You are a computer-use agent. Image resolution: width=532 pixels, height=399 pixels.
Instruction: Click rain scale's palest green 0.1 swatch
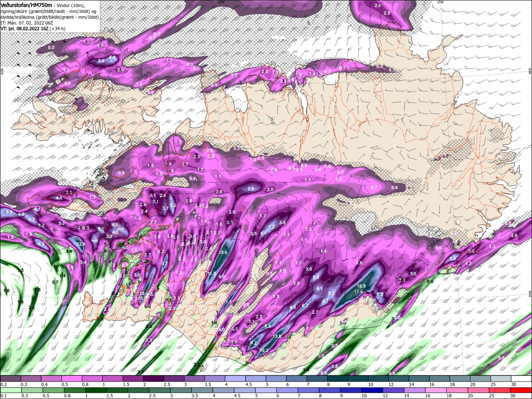pyautogui.click(x=11, y=390)
